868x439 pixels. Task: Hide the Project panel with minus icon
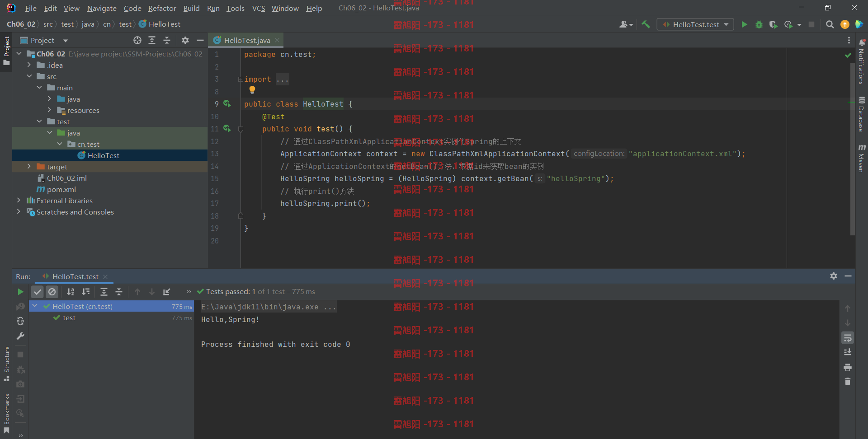[200, 40]
